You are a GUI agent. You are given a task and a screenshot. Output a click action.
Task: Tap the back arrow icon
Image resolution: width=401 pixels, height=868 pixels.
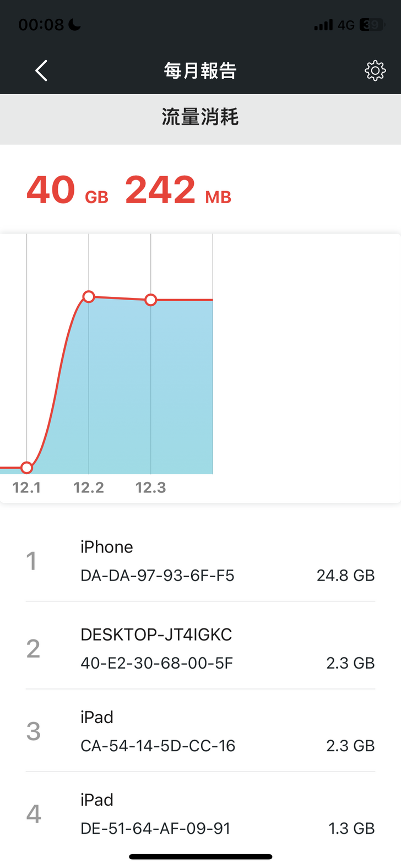click(41, 70)
